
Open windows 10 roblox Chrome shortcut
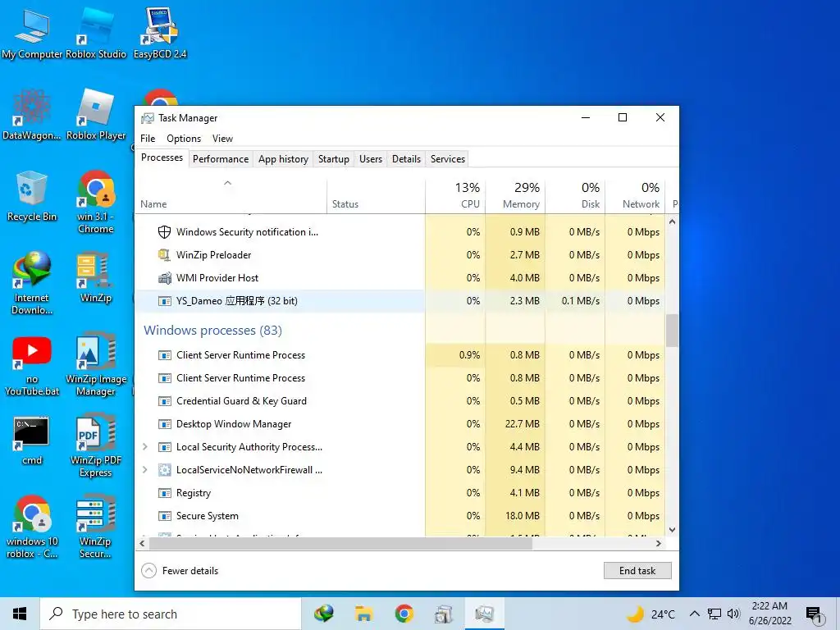coord(32,527)
